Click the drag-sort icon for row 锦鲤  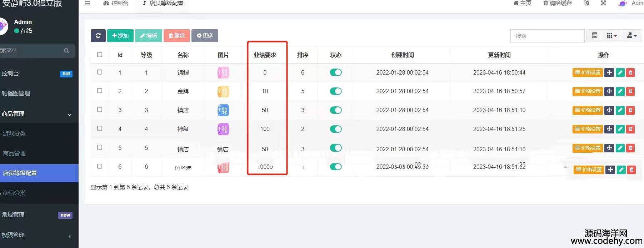click(609, 72)
